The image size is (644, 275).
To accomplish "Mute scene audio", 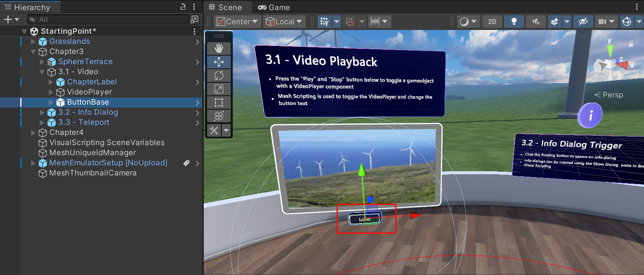I will pyautogui.click(x=536, y=22).
